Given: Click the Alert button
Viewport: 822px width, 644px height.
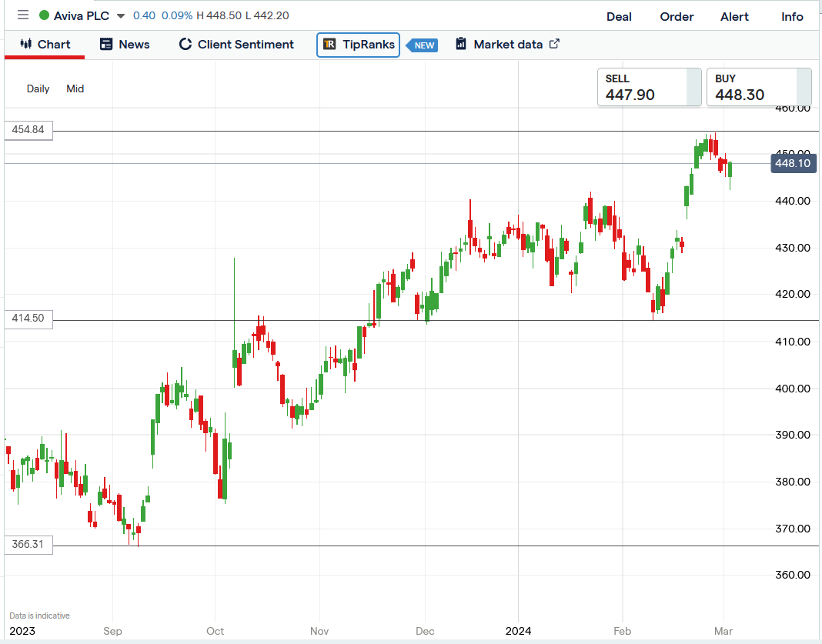Looking at the screenshot, I should [734, 16].
